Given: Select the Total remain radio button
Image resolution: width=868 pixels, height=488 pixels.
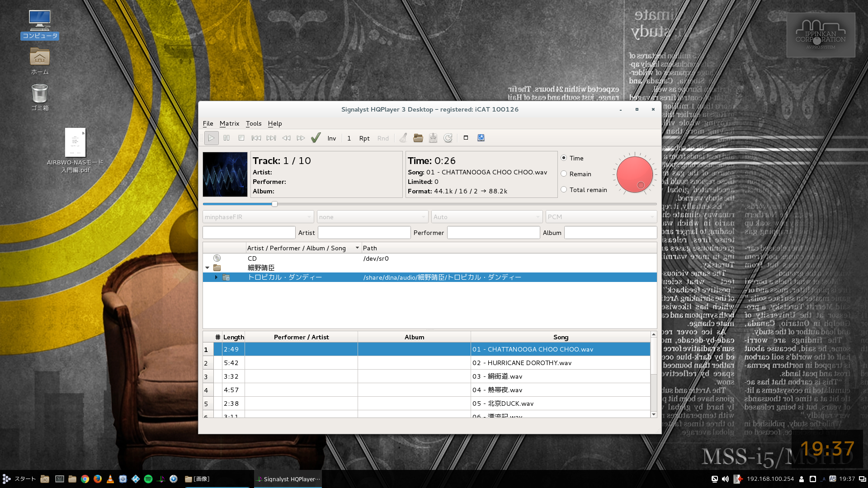Looking at the screenshot, I should pyautogui.click(x=564, y=190).
